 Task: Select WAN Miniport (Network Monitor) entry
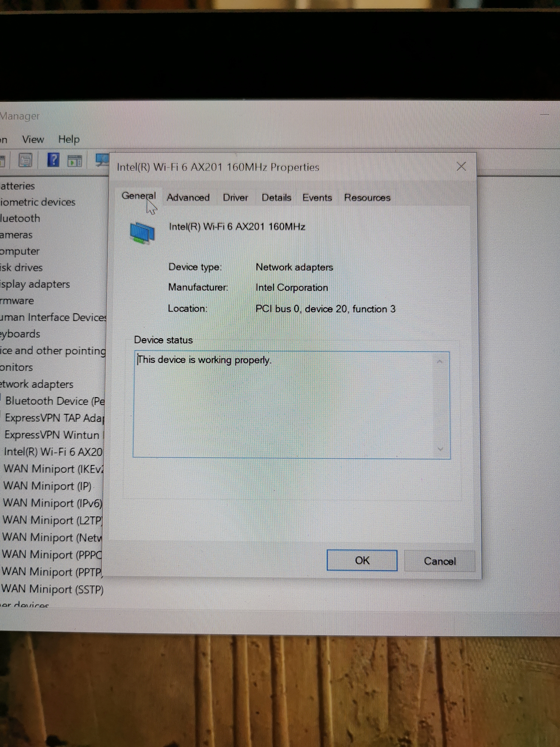[x=52, y=538]
